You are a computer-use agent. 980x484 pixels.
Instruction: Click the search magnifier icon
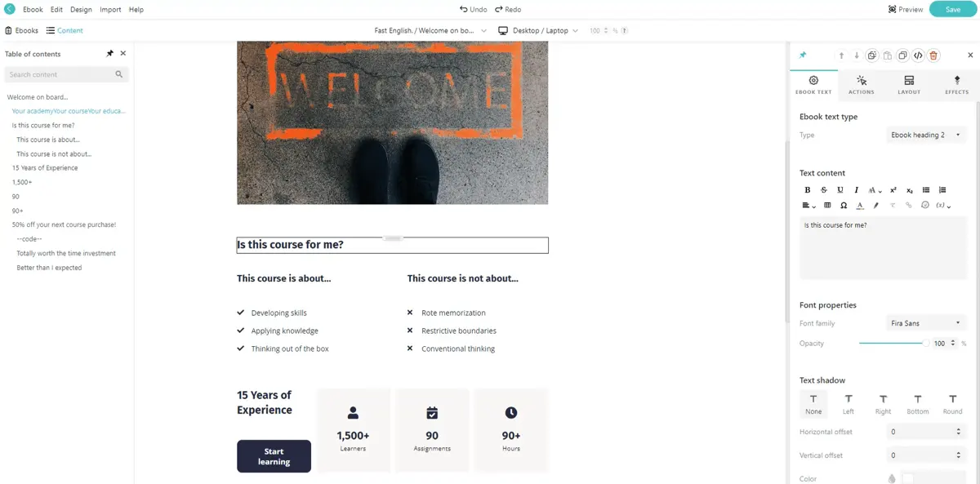click(x=119, y=74)
